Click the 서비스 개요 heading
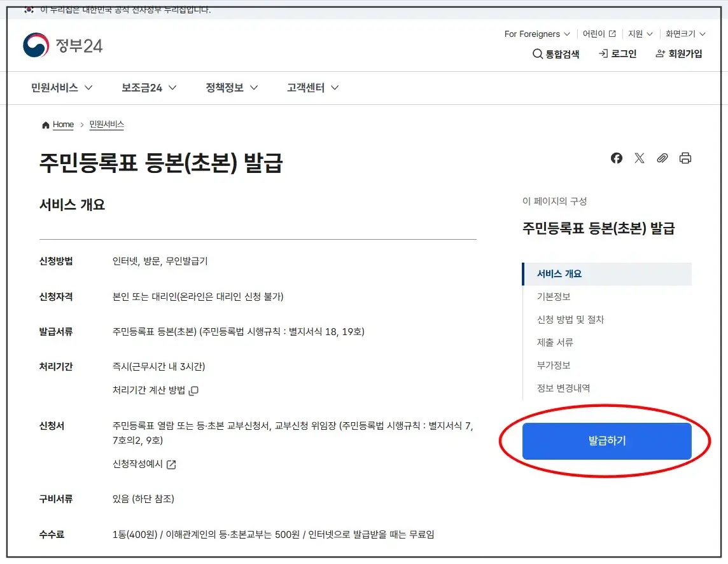The height and width of the screenshot is (564, 728). [x=72, y=205]
